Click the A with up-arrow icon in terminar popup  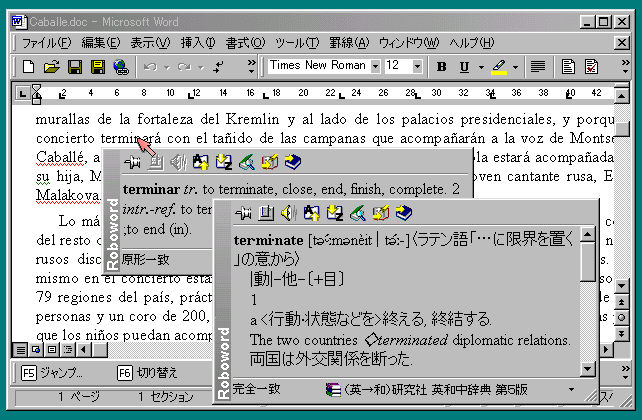201,162
